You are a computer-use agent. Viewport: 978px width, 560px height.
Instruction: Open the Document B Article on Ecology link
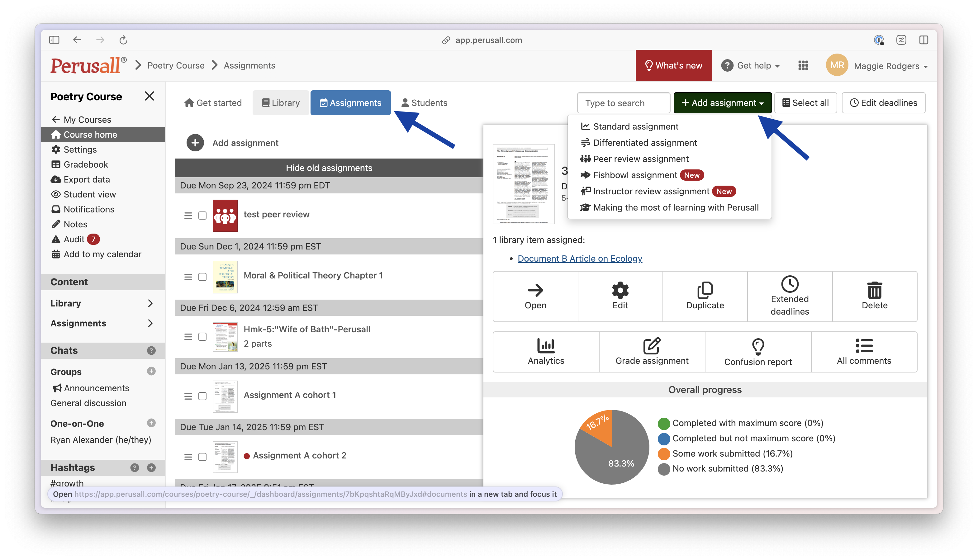580,259
